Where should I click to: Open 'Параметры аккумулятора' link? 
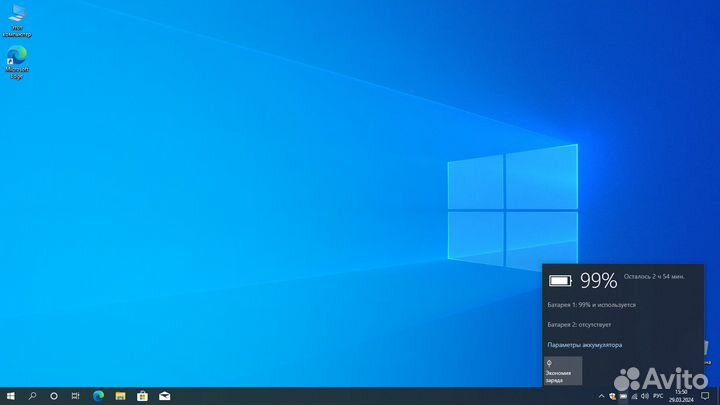coord(585,345)
